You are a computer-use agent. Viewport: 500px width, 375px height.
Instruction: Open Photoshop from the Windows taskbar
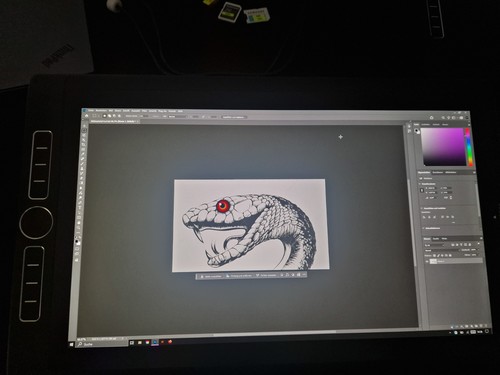click(155, 342)
